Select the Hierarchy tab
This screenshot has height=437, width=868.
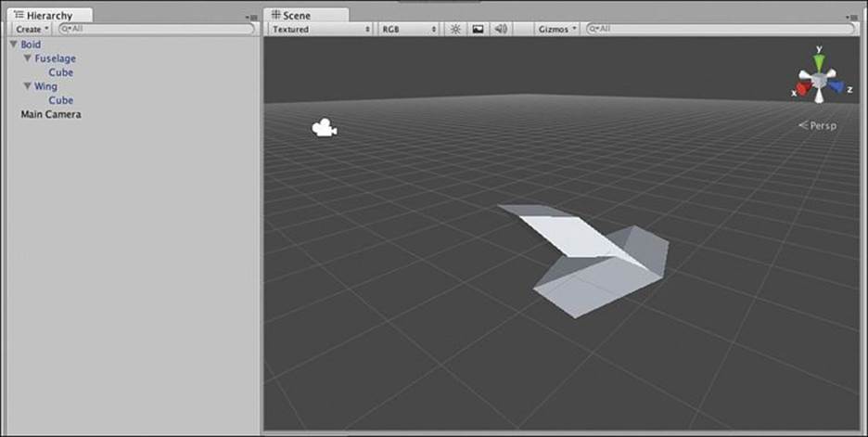click(x=49, y=15)
